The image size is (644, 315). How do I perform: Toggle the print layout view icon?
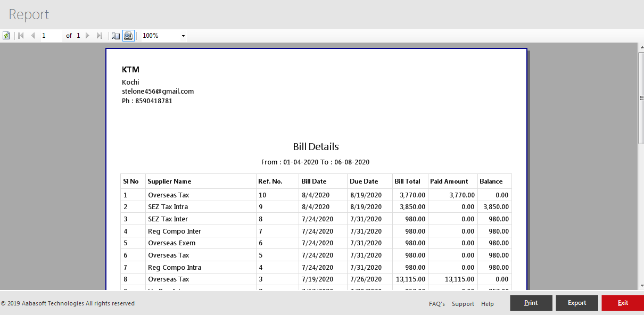pos(128,36)
